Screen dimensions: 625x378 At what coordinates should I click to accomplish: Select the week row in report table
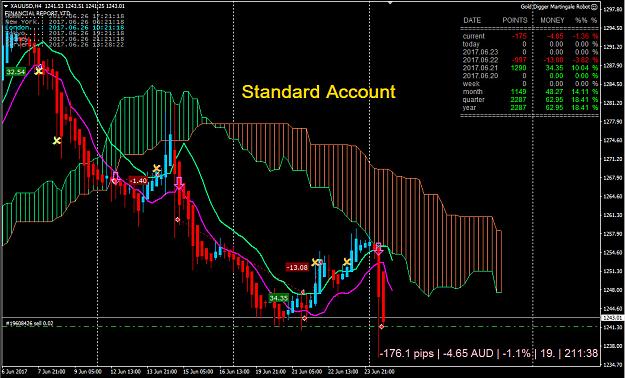(530, 84)
